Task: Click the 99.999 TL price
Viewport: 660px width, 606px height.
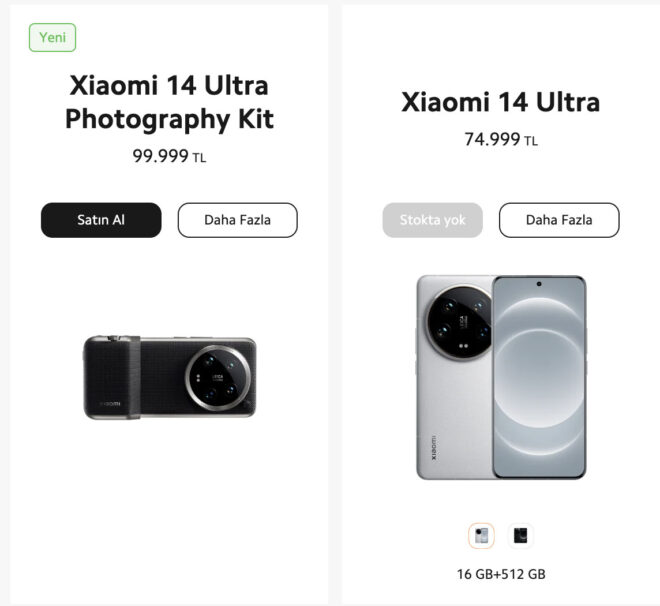Action: point(169,157)
